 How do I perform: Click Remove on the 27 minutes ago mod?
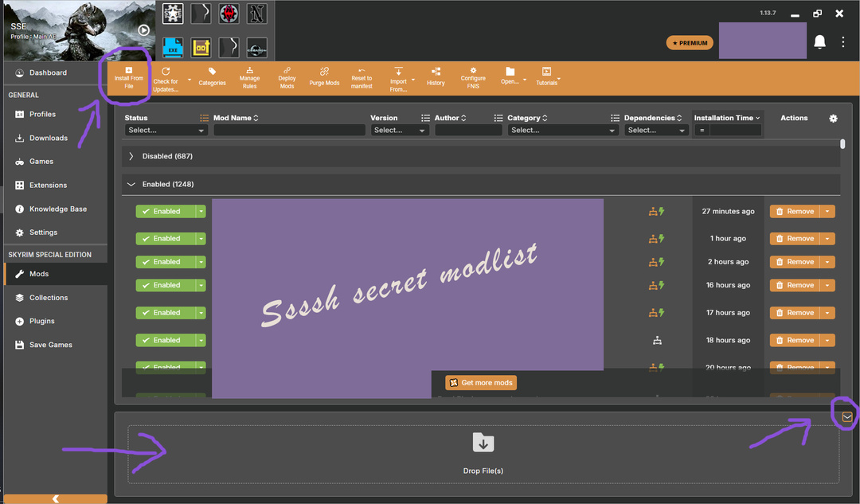coord(795,212)
